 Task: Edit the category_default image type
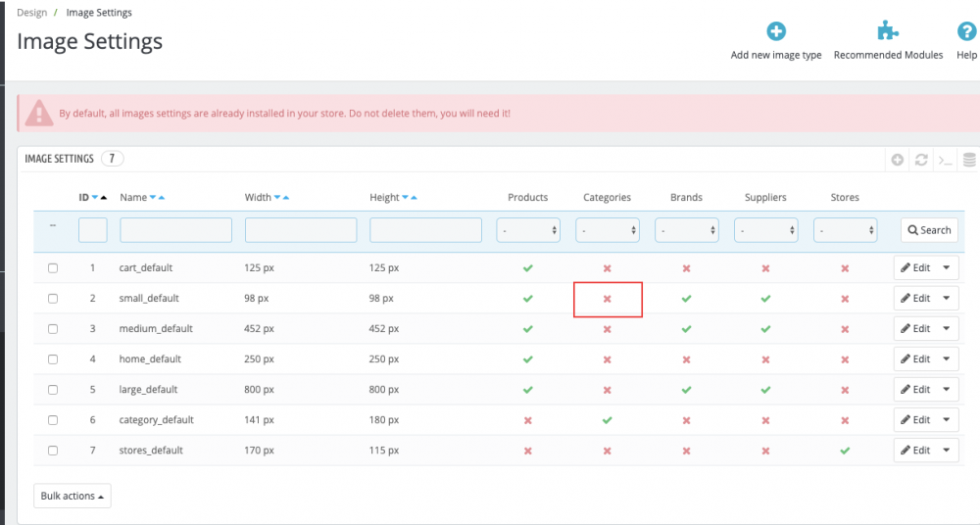[915, 419]
